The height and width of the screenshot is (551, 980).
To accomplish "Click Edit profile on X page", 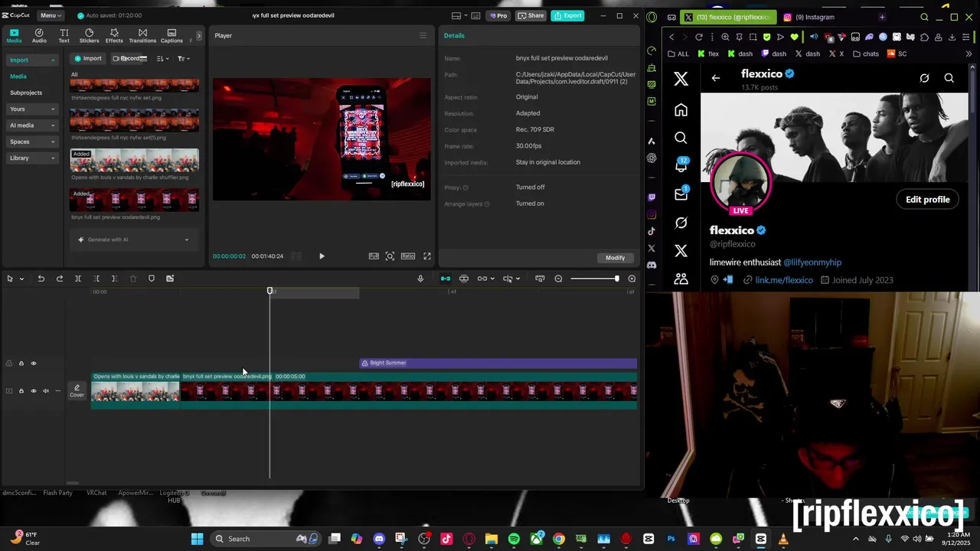I will 927,199.
